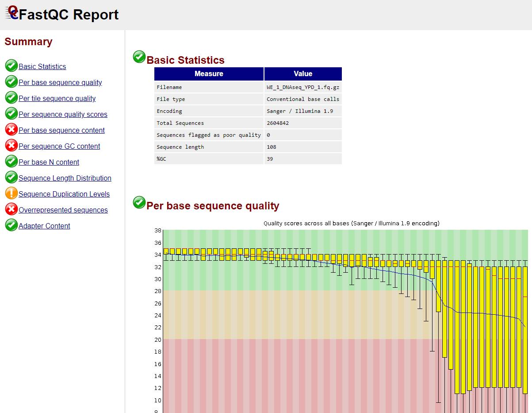Open the Sequence Length Distribution section
532x413 pixels.
click(x=65, y=178)
